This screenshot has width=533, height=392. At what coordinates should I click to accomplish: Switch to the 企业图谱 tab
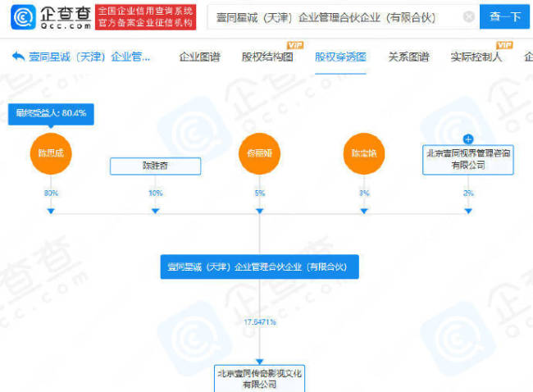[199, 57]
